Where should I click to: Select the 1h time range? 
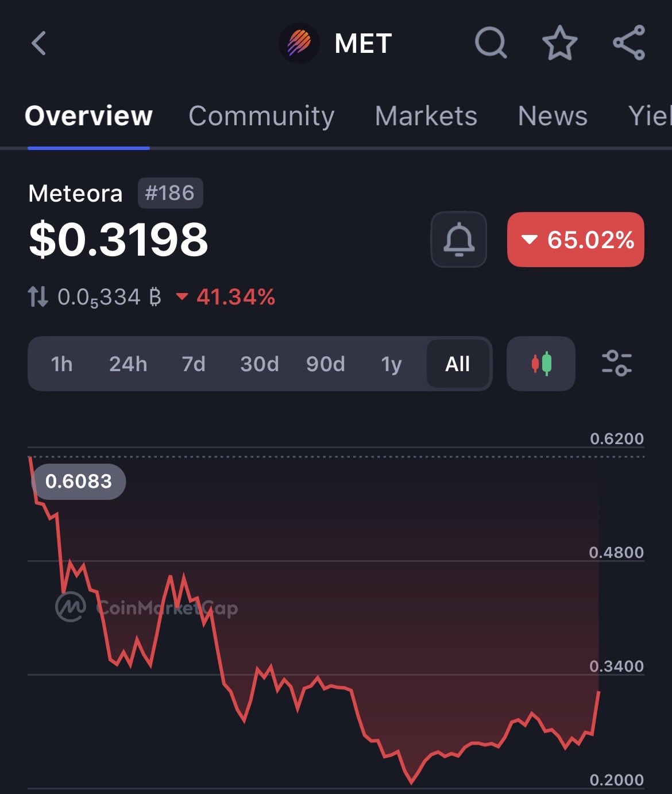pos(61,364)
